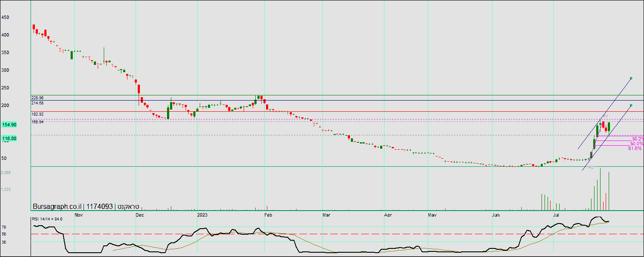Screen dimensions: 644x257
Task: Click the 50.0% Fibonacci retracement label
Action: tap(637, 144)
